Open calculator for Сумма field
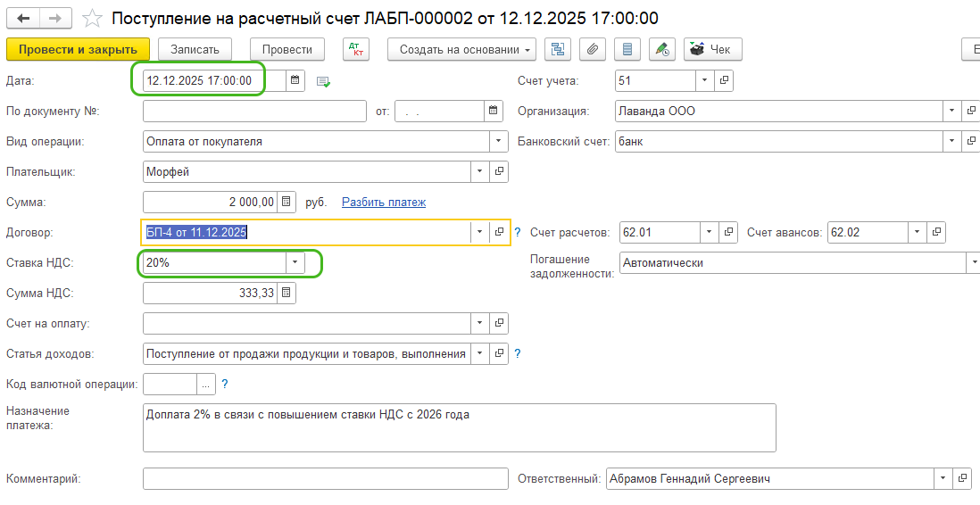The height and width of the screenshot is (505, 980). click(x=287, y=203)
